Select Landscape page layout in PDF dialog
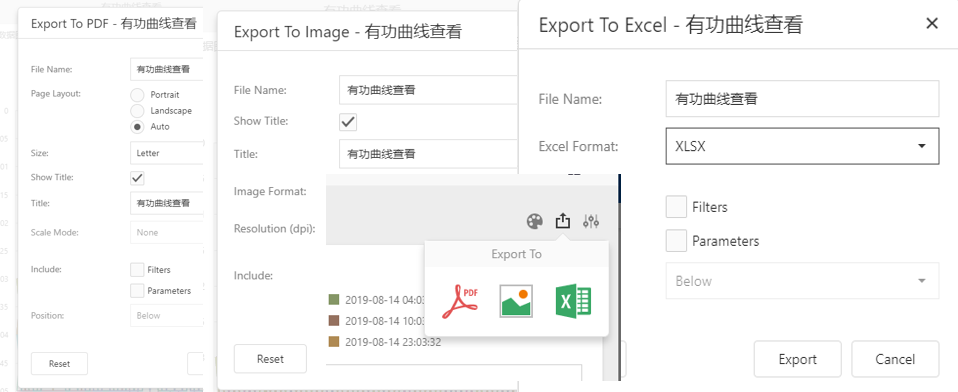Viewport: 958px width, 392px height. coord(137,111)
